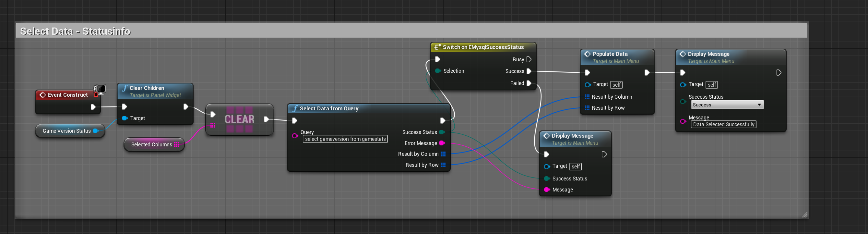Click the Populate Data exec output pin
868x234 pixels.
coord(647,72)
